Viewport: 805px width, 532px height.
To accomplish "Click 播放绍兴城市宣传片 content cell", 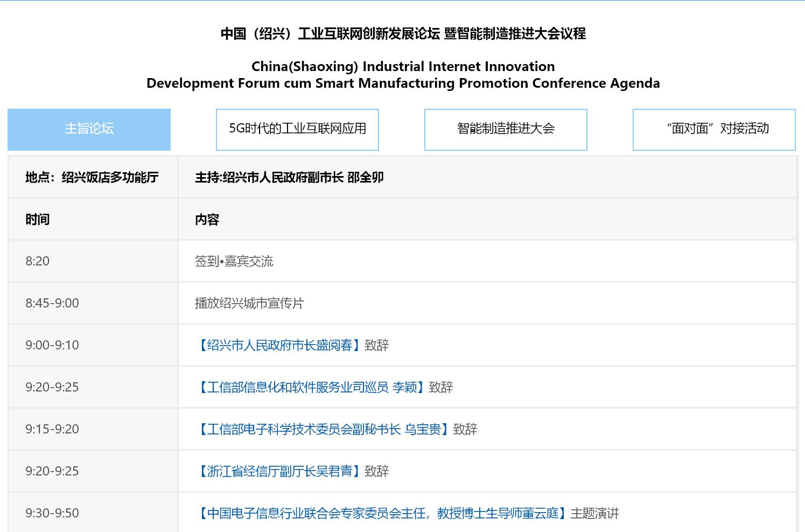I will click(x=487, y=303).
